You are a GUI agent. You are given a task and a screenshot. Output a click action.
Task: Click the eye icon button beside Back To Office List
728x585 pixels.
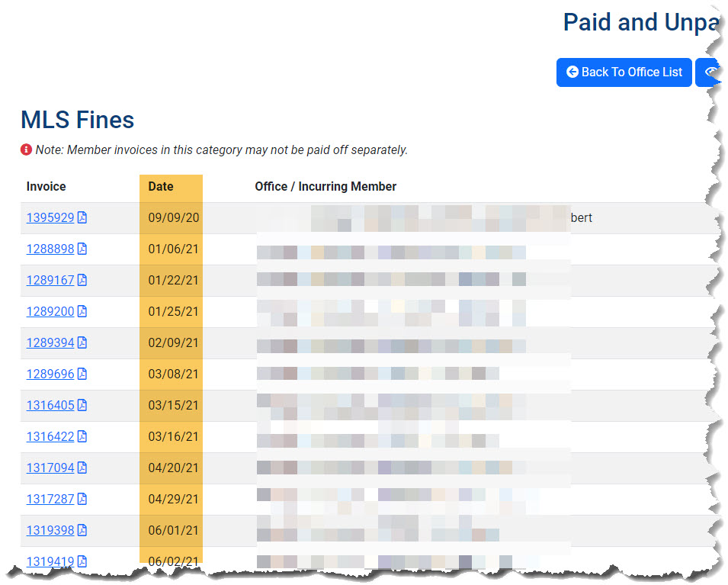pos(708,72)
